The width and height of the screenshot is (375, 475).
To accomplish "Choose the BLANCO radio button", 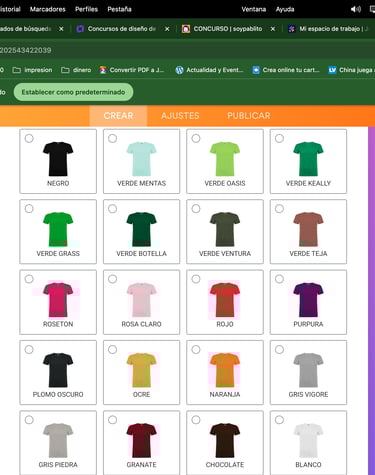I will (279, 420).
